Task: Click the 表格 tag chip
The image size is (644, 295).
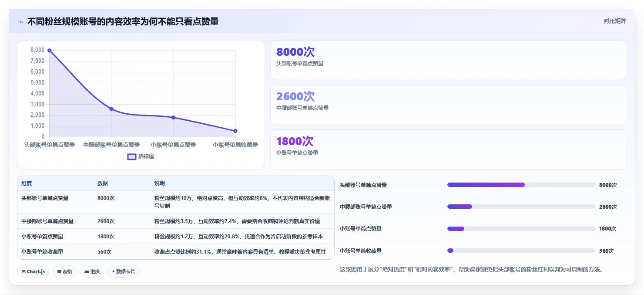Action: click(x=64, y=271)
